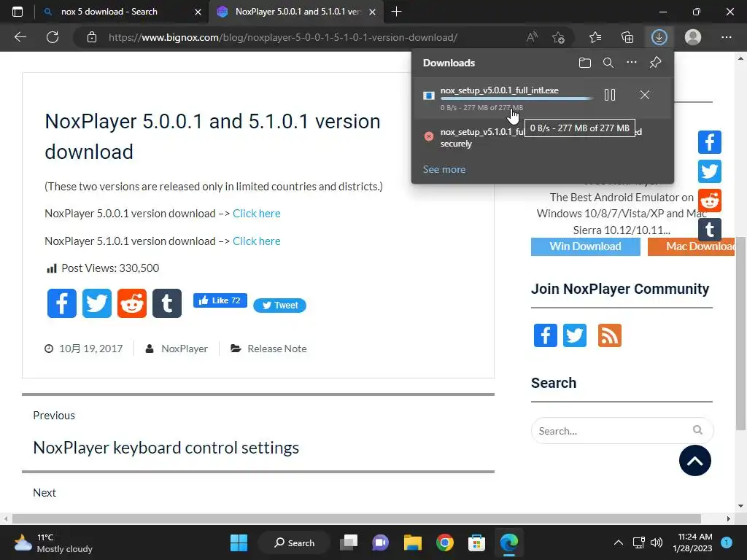Open NoxPlayer Community Facebook page
747x560 pixels.
[546, 335]
